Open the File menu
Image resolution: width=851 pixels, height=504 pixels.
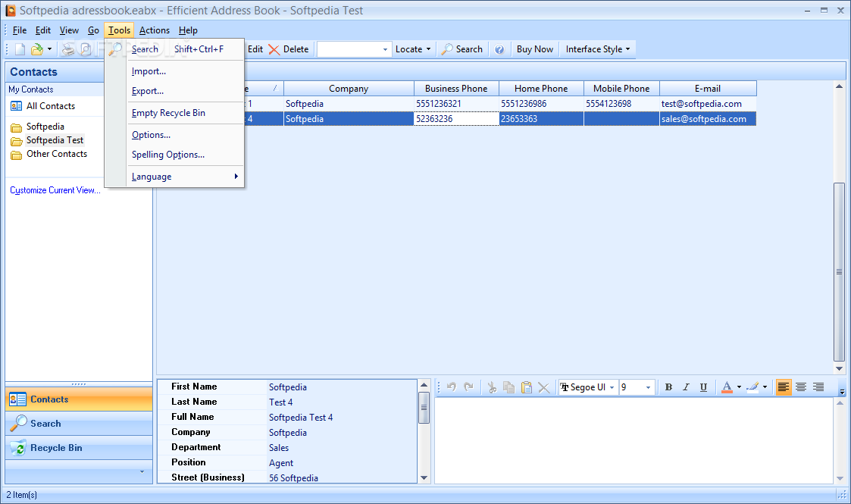click(x=20, y=30)
